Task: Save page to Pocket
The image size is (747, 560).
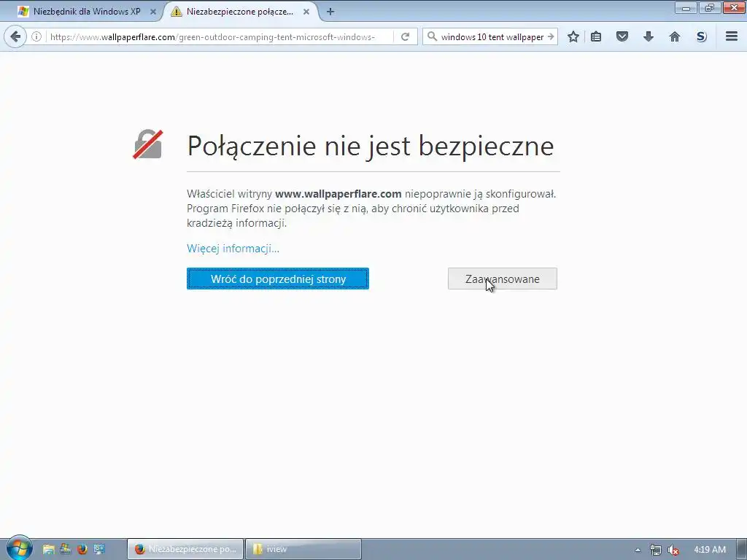Action: click(622, 36)
